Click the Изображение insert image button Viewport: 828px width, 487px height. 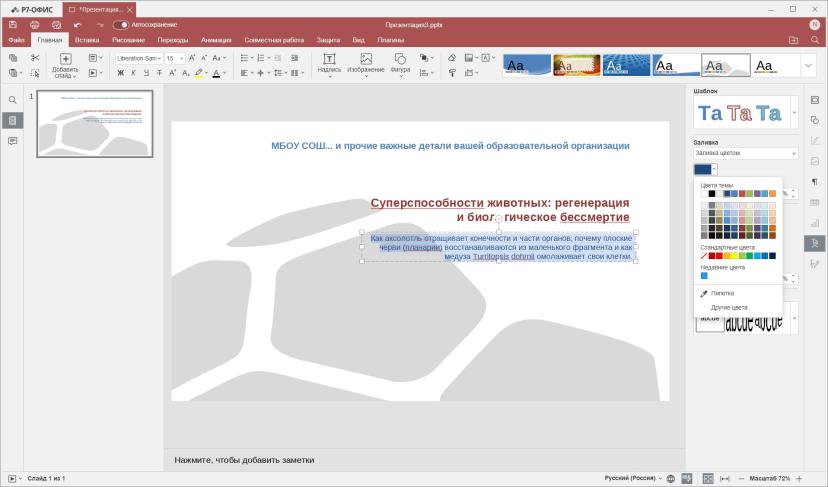pos(365,65)
